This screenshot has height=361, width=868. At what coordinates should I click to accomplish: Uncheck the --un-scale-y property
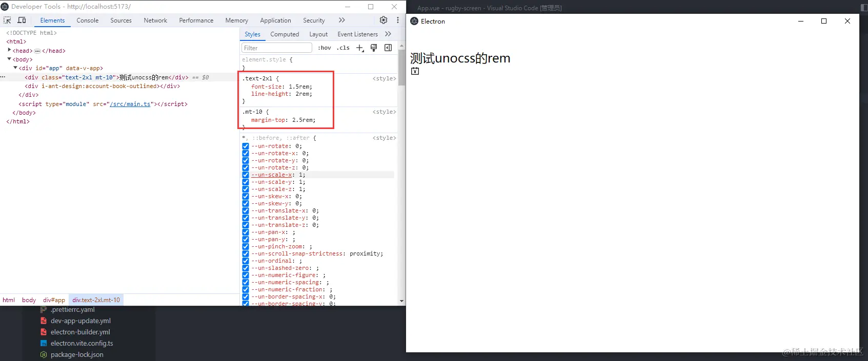point(246,182)
